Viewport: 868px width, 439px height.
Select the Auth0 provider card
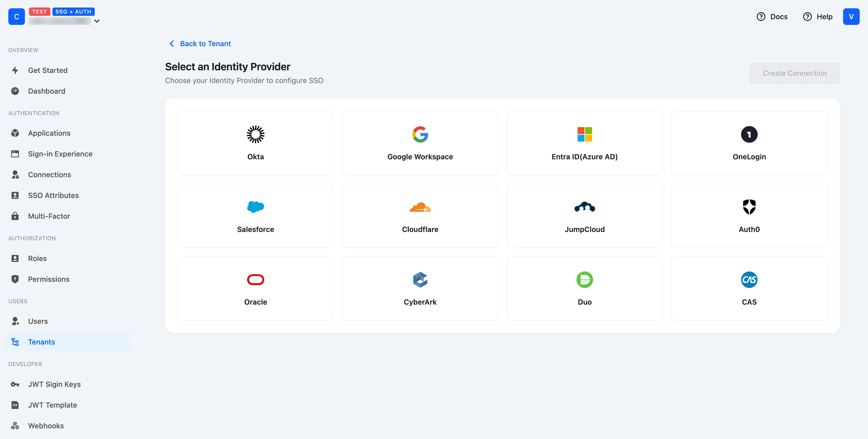[749, 216]
